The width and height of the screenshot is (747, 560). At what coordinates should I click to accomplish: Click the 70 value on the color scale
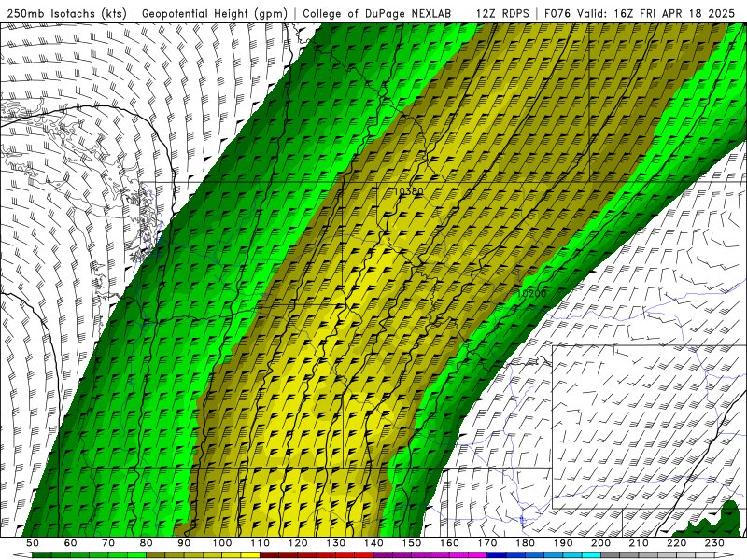point(108,543)
